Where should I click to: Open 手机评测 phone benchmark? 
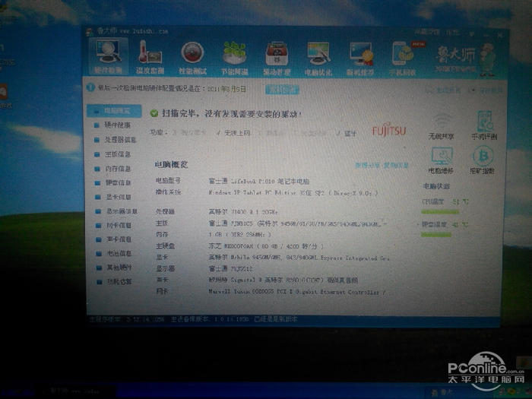(484, 125)
